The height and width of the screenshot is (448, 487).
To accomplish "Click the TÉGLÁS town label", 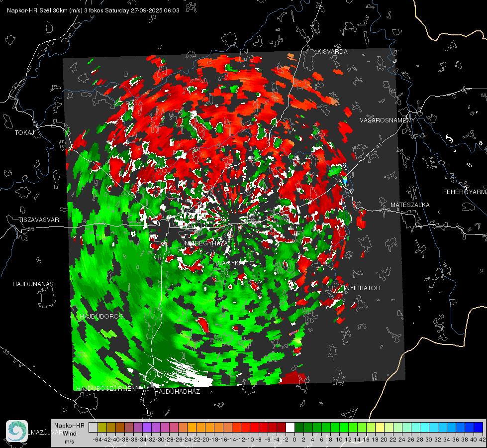I will pyautogui.click(x=169, y=373).
